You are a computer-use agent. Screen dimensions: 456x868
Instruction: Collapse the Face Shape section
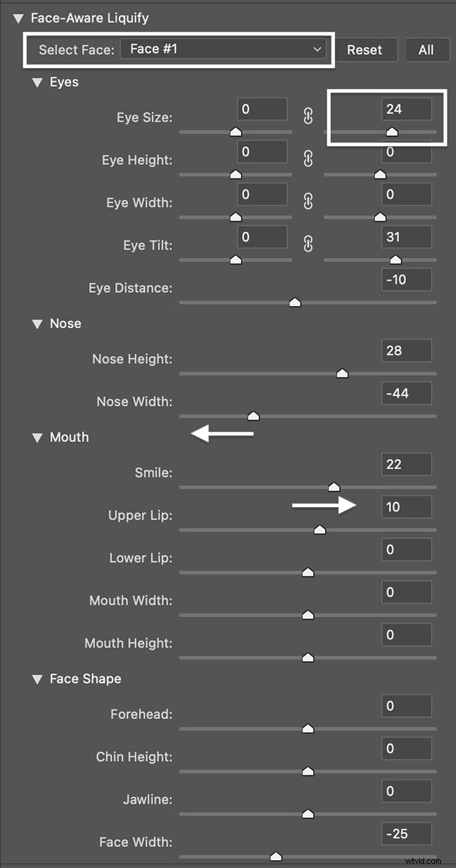(x=37, y=678)
